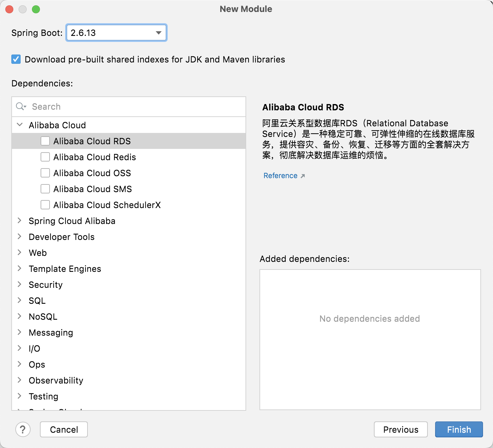Click the red close window button
493x448 pixels.
click(9, 9)
